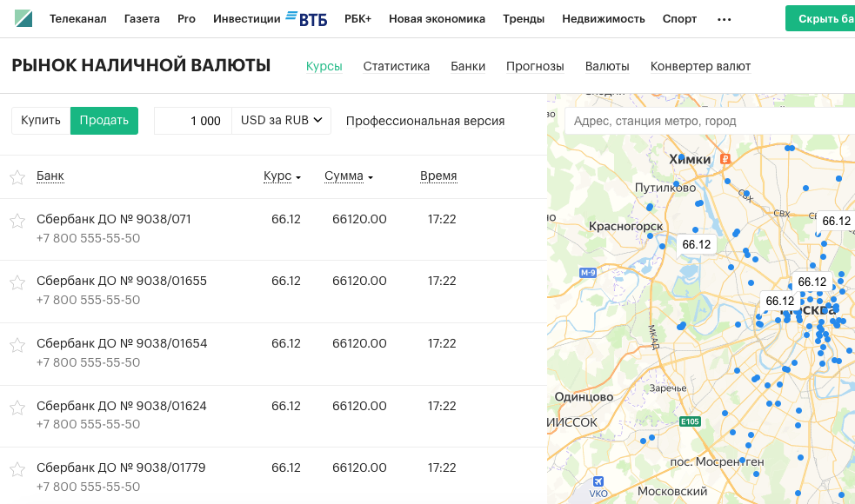
Task: Click the VKO airport icon on map
Action: (598, 481)
